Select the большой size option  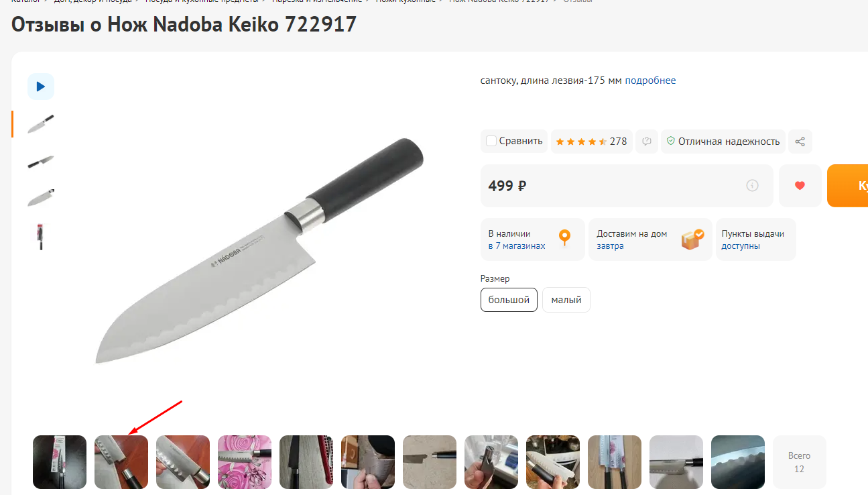click(509, 300)
